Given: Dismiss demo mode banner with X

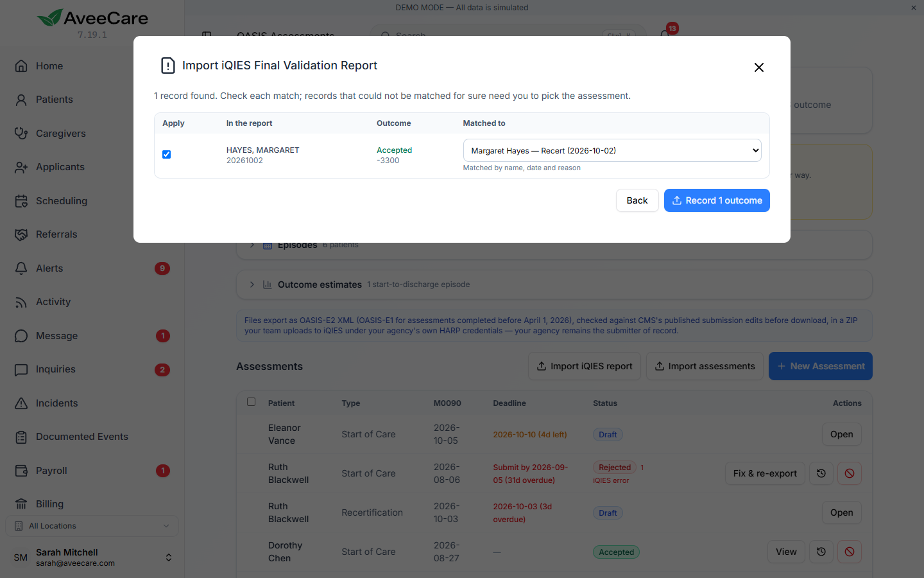Looking at the screenshot, I should pyautogui.click(x=914, y=8).
